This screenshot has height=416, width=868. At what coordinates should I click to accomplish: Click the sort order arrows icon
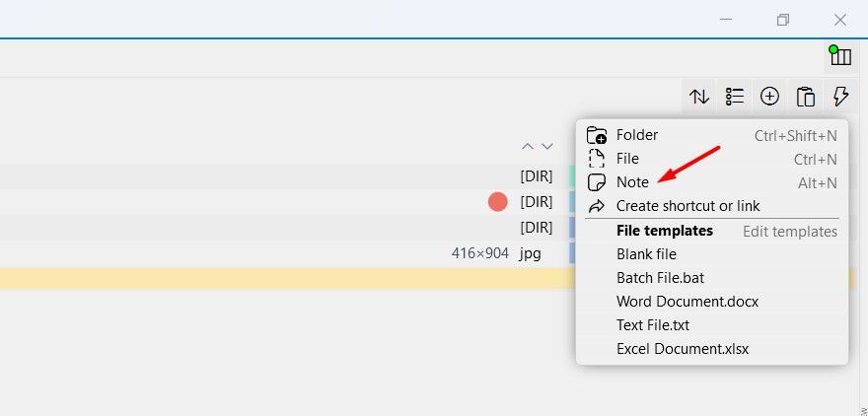pyautogui.click(x=699, y=97)
